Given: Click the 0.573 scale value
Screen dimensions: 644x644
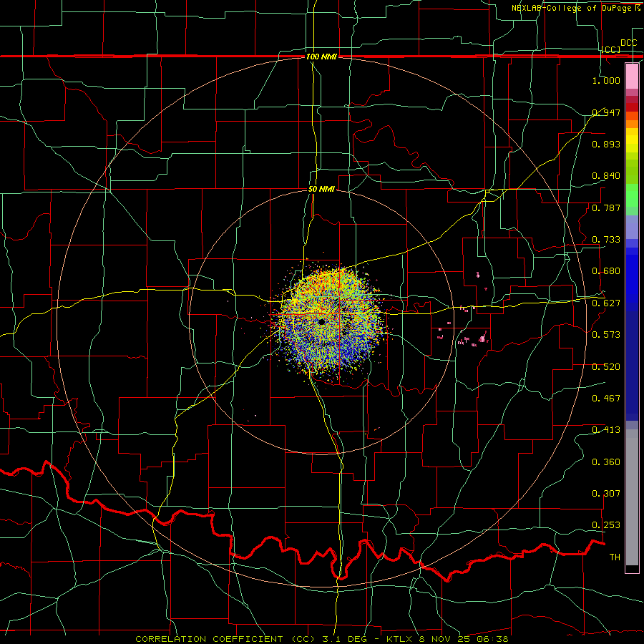Looking at the screenshot, I should click(x=606, y=335).
